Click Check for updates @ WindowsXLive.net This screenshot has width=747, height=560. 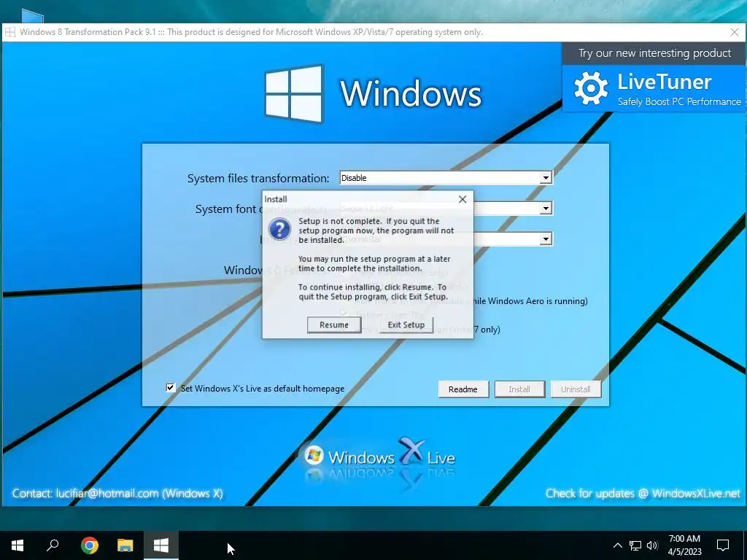[x=643, y=494]
